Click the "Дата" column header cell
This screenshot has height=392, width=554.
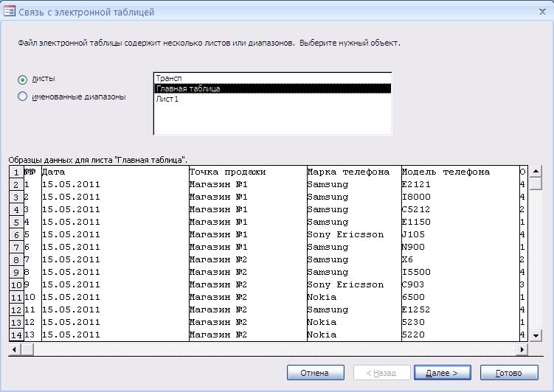(x=115, y=172)
